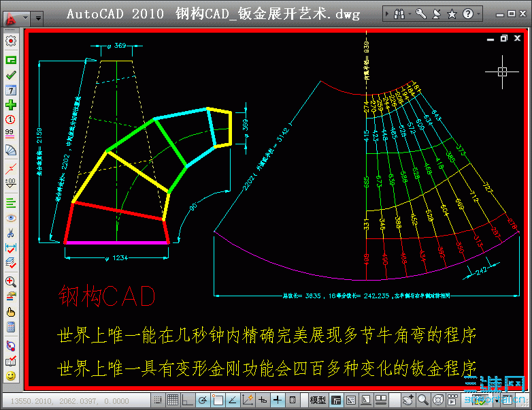Image resolution: width=532 pixels, height=410 pixels.
Task: Click the φ 1234 dimension text
Action: click(116, 258)
